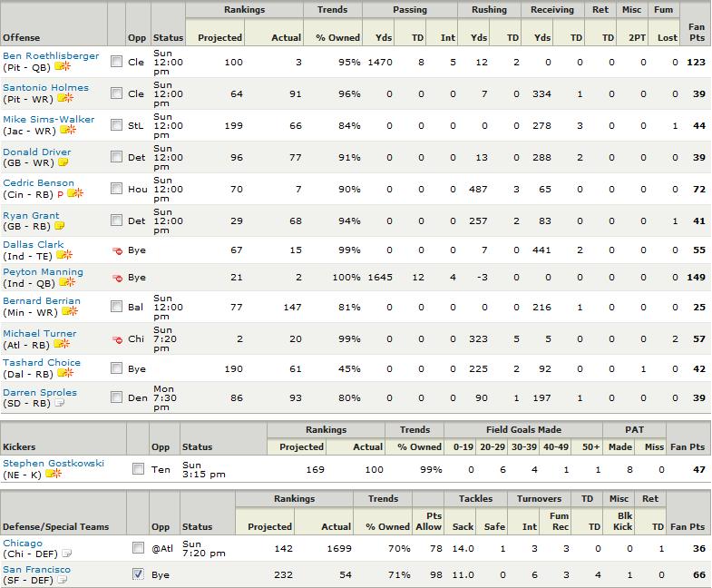Viewport: 712px width, 588px height.
Task: Open Michael Turner's note icon
Action: 62,344
